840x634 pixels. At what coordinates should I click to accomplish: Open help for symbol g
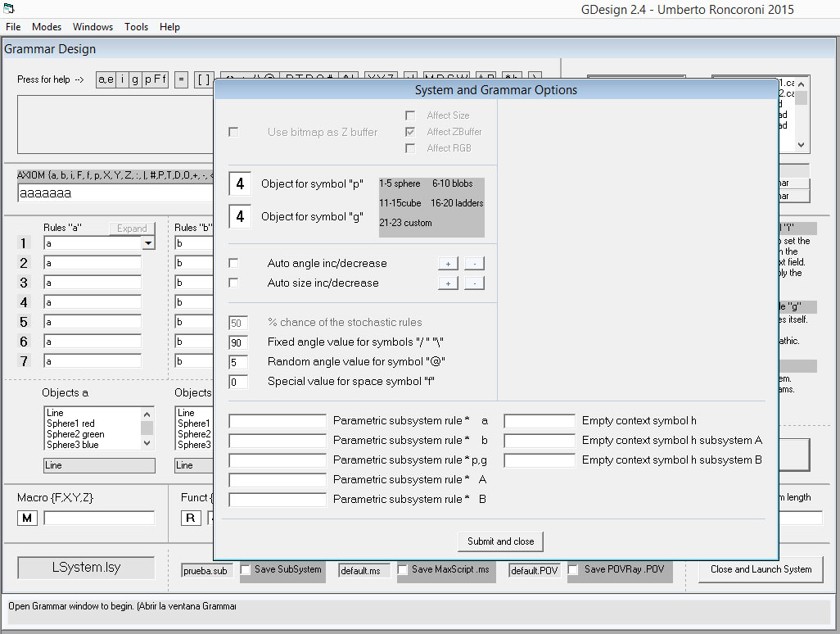[135, 79]
